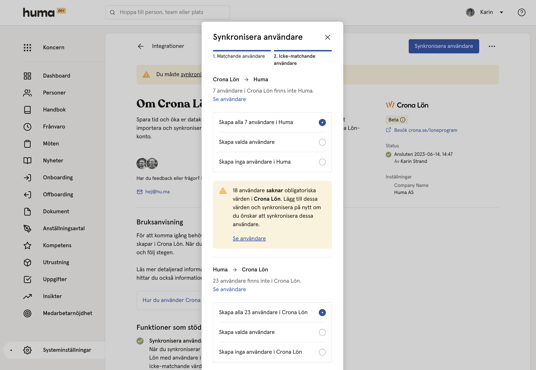Click the Integrationer breadcrumb link
Screen dimensions: 536x370
[x=168, y=46]
